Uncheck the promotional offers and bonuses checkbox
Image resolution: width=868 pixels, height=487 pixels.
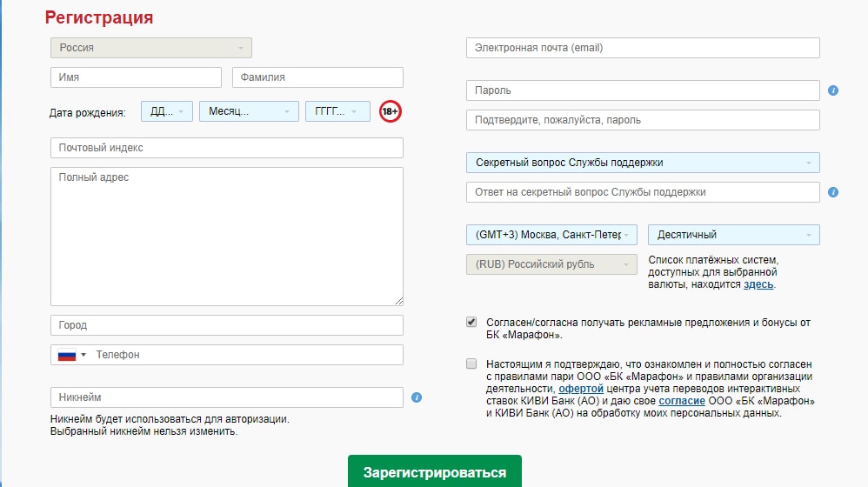[x=471, y=322]
